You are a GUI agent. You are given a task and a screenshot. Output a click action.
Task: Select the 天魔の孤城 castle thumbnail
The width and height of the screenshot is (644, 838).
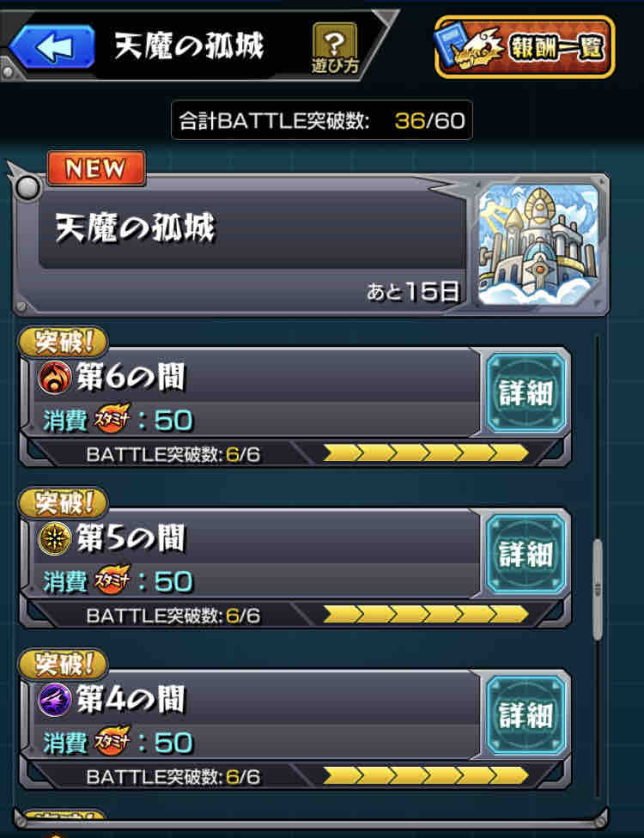pos(538,244)
